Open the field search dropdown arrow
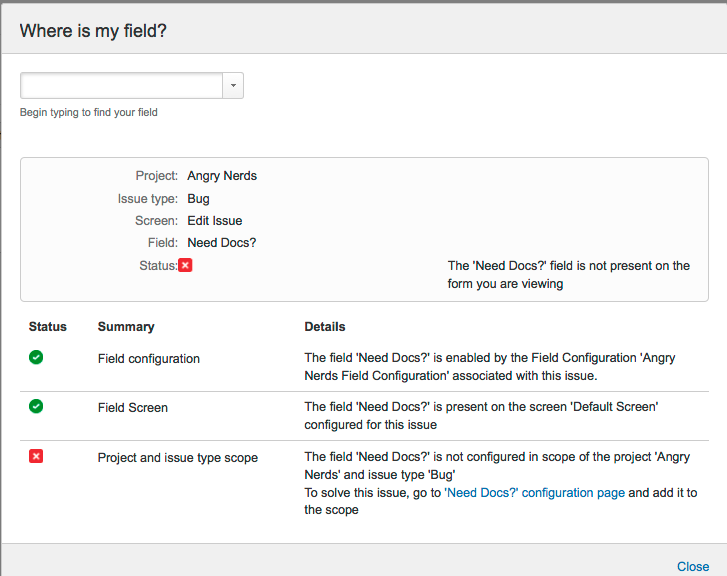Image resolution: width=727 pixels, height=576 pixels. [x=233, y=86]
